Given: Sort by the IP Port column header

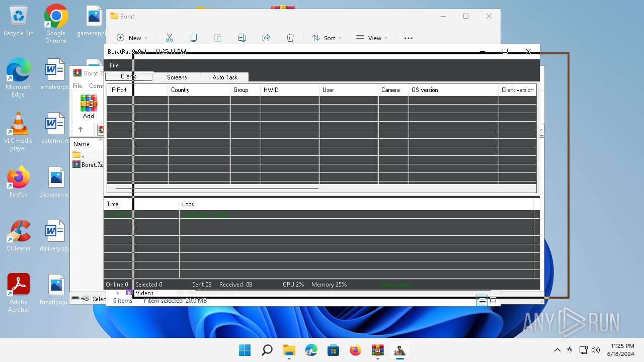Looking at the screenshot, I should point(137,90).
